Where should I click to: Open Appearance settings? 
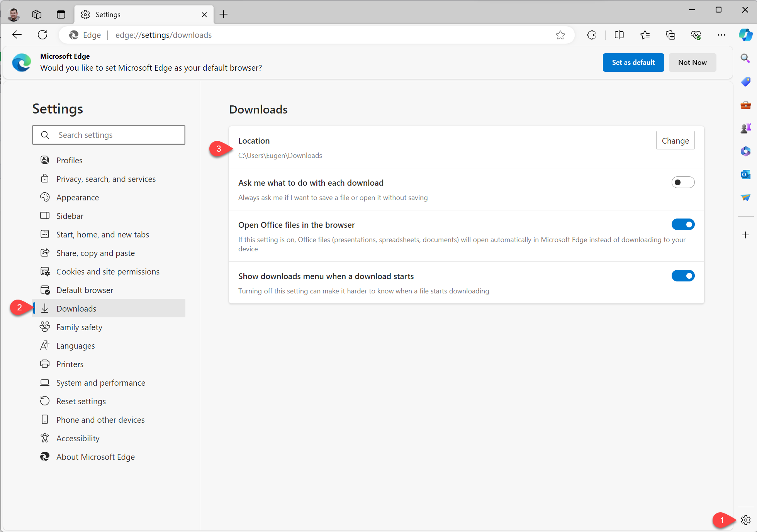(x=109, y=197)
